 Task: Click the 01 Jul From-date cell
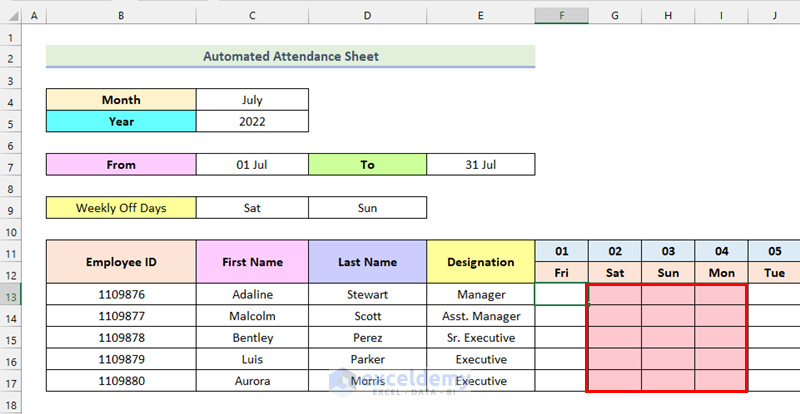[252, 165]
